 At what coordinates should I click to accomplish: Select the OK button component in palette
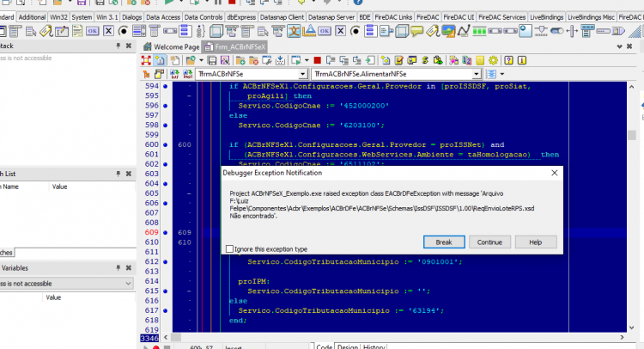point(93,31)
